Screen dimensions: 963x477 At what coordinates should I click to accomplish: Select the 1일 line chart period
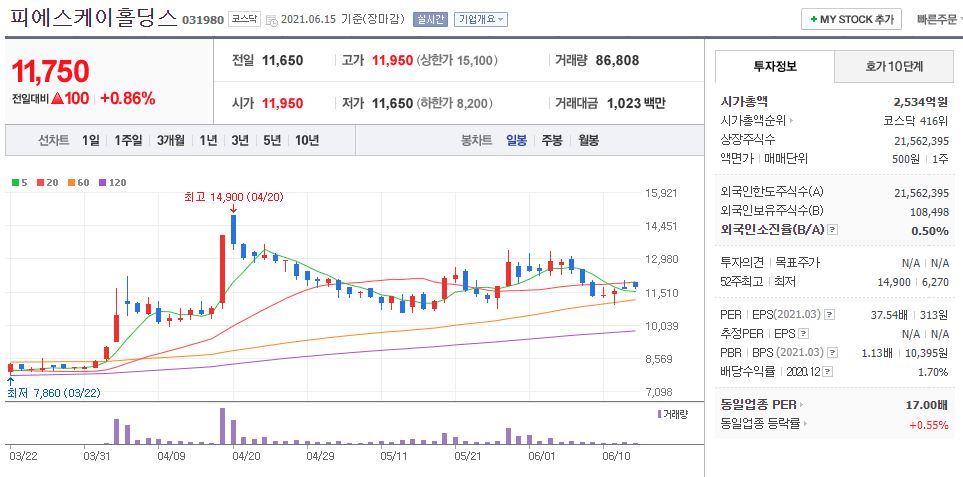(x=90, y=141)
